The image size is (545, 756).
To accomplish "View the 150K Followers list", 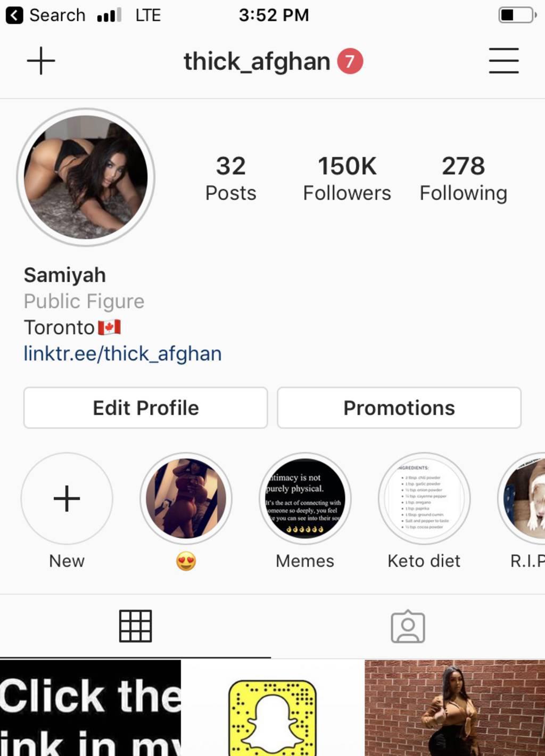I will [347, 179].
